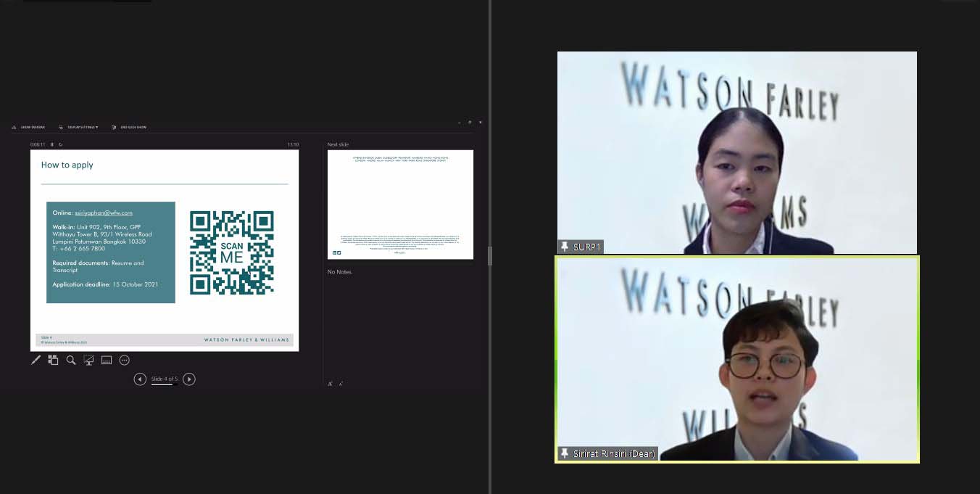Minimize the presenter view window
This screenshot has height=494, width=980.
coord(460,122)
